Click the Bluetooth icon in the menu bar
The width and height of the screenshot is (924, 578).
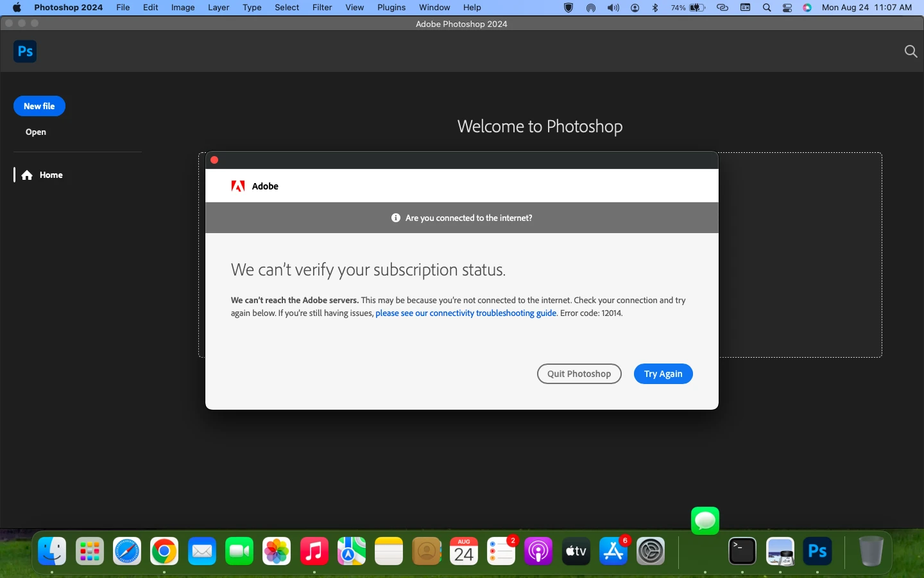pyautogui.click(x=655, y=8)
